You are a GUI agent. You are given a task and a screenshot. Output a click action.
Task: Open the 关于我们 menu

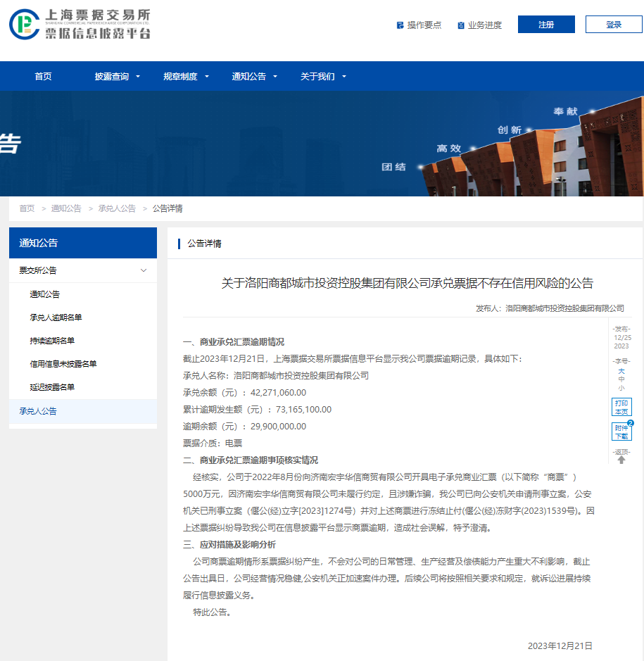click(317, 76)
